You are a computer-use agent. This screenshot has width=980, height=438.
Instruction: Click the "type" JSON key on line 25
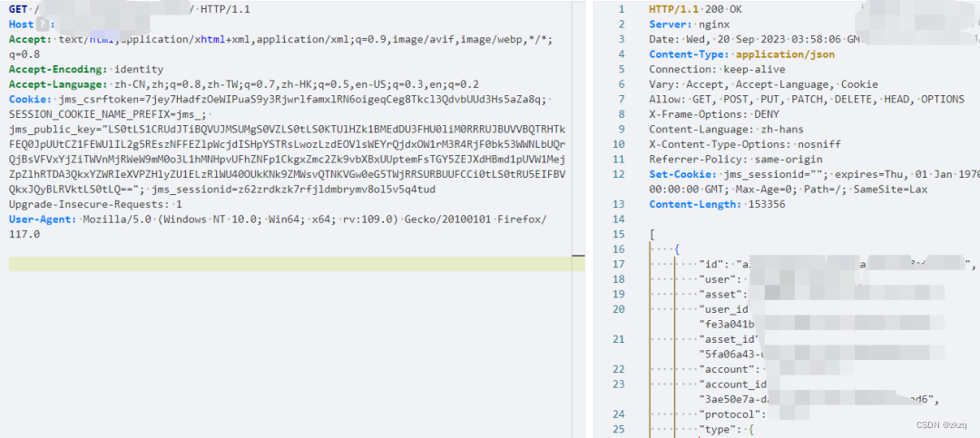click(717, 429)
